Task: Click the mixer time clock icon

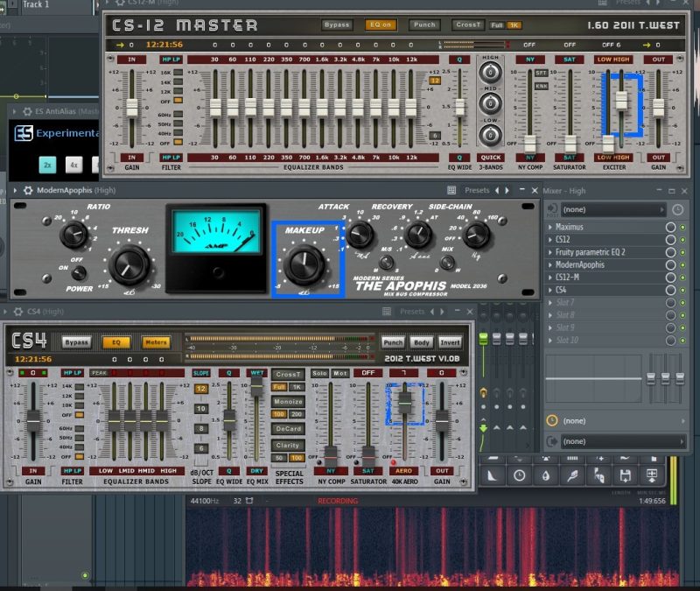Action: pos(677,209)
